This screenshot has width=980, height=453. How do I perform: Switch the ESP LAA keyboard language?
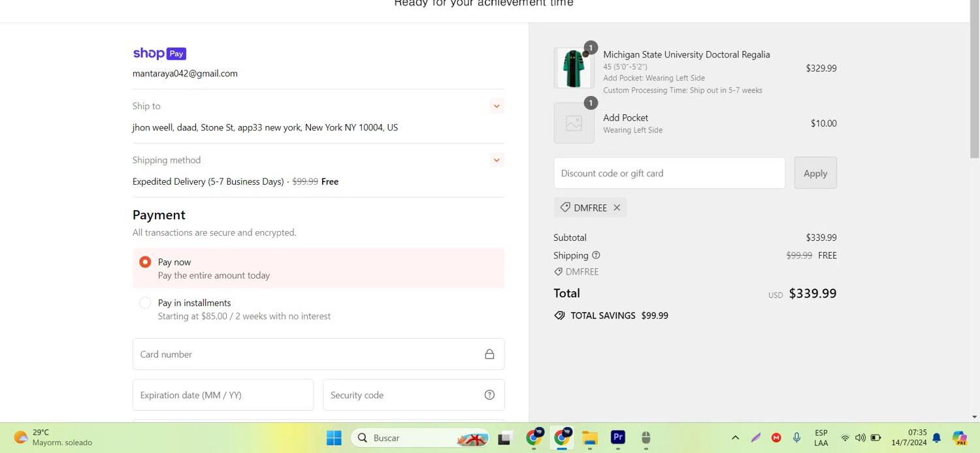821,438
